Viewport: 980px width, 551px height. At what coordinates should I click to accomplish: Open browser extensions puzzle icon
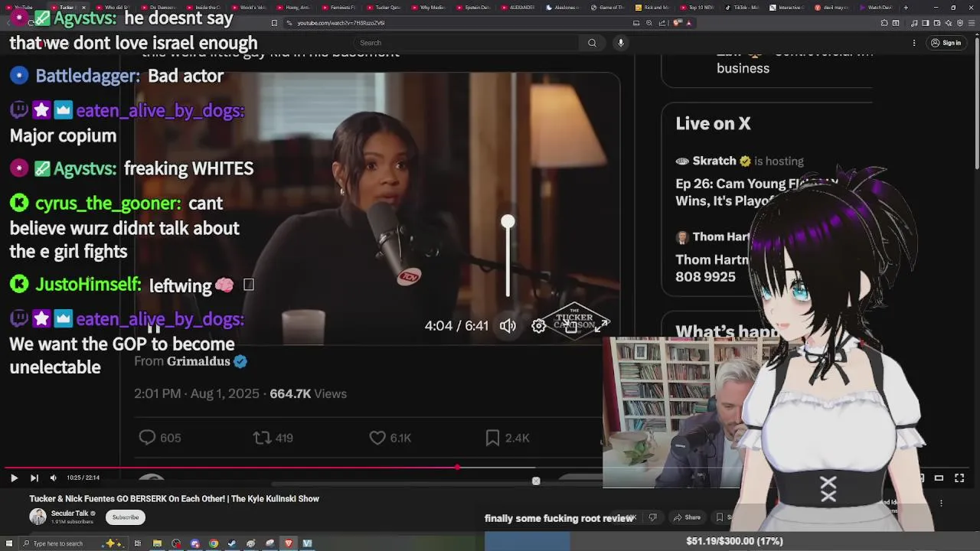(x=884, y=23)
